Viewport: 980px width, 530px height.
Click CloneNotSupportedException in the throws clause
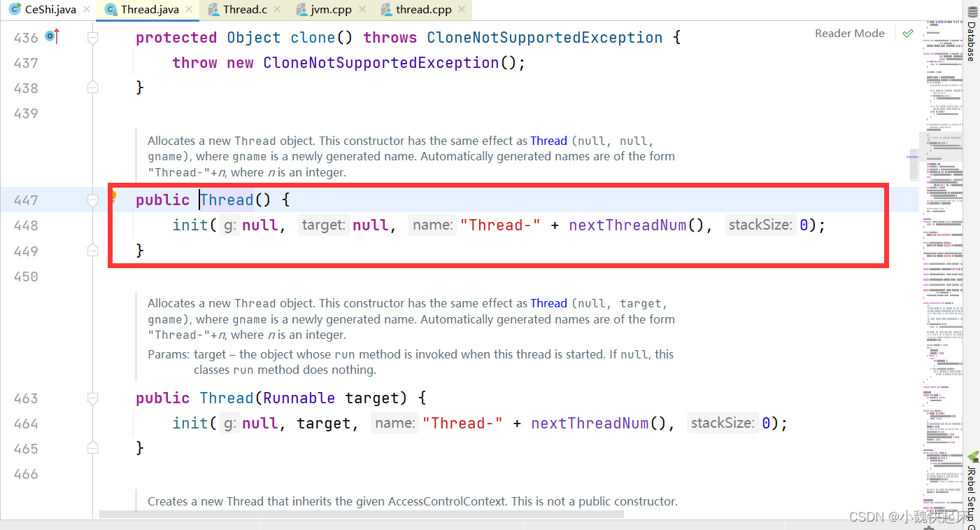click(x=544, y=38)
